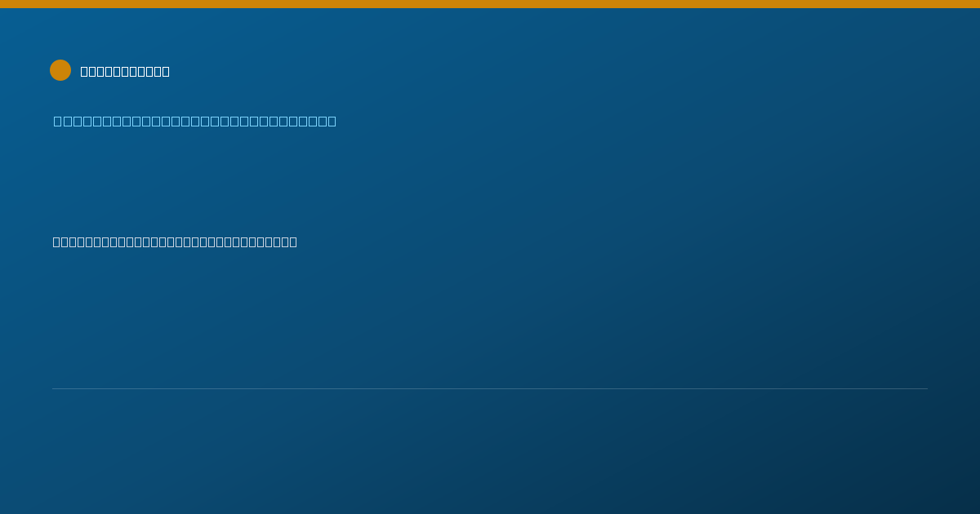The image size is (980, 514).
Task: Click the last character of the title next to the circle
Action: (166, 72)
